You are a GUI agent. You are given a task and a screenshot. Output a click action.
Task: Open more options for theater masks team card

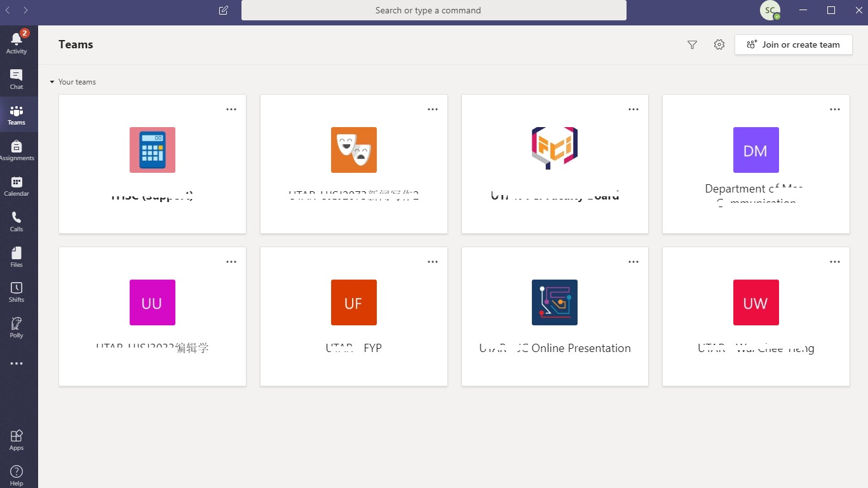(433, 109)
